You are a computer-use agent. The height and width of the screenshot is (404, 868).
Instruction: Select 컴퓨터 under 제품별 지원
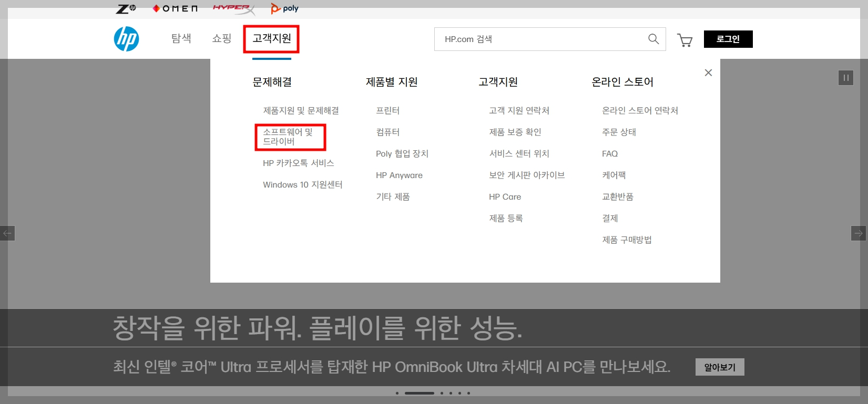coord(388,132)
